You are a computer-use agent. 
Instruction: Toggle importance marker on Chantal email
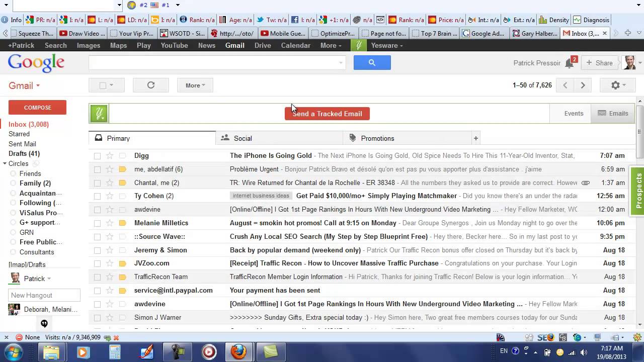coord(122,183)
